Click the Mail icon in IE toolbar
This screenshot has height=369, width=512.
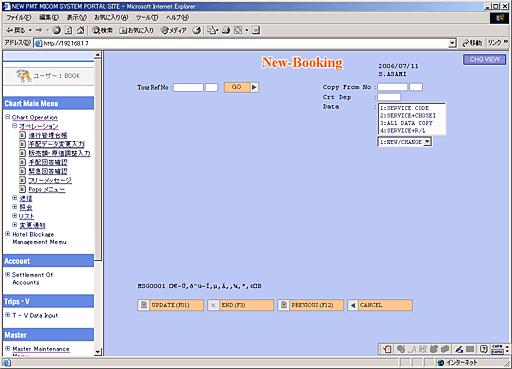coord(212,30)
